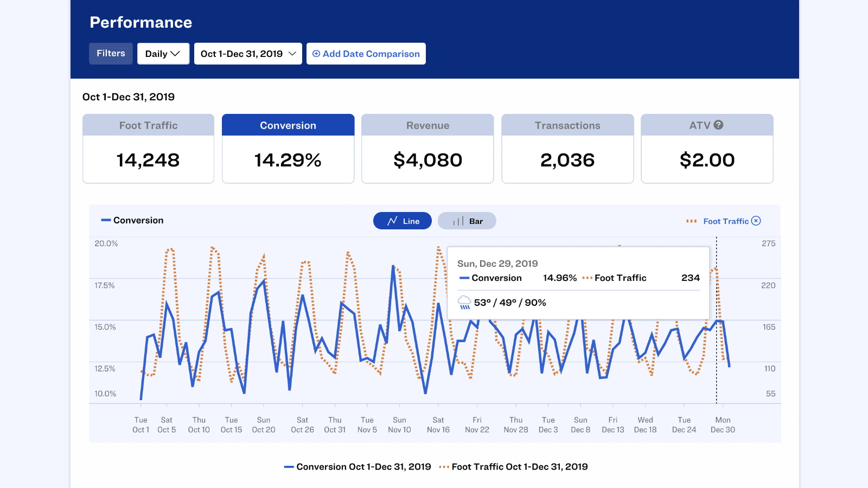Viewport: 868px width, 488px height.
Task: Toggle the chart view to Bar
Action: click(467, 221)
